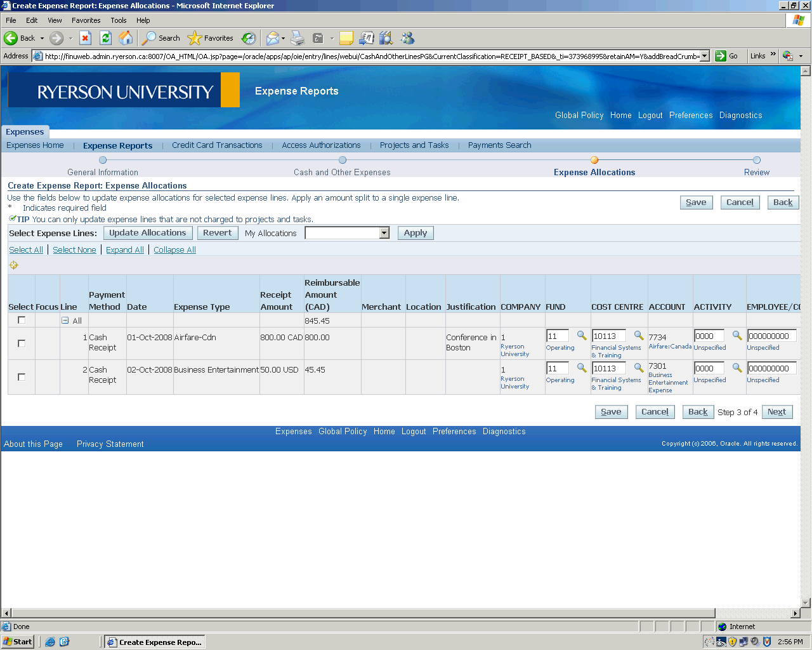Click the FUND search icon for line 1

[x=581, y=336]
